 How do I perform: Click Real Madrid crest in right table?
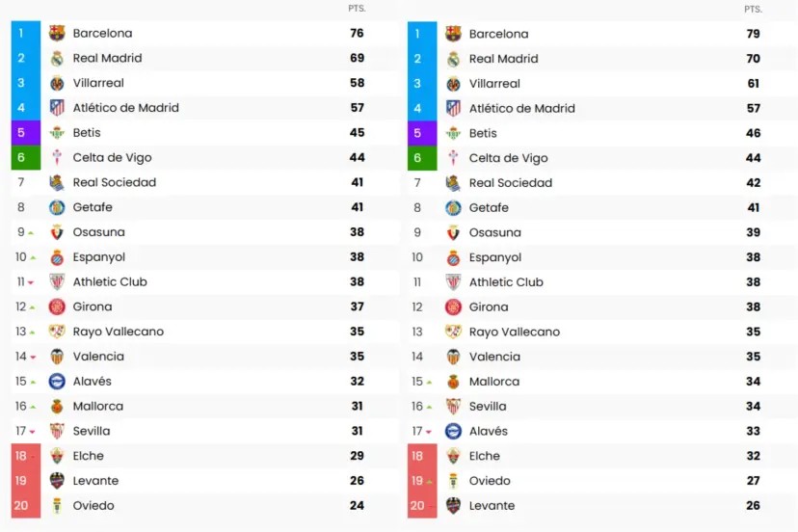point(453,59)
